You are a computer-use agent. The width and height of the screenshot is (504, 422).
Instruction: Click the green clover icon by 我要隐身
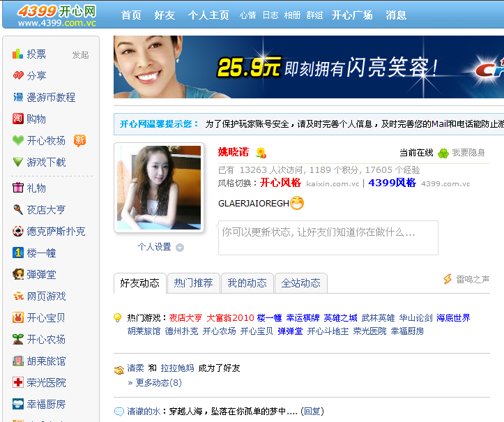pyautogui.click(x=443, y=153)
